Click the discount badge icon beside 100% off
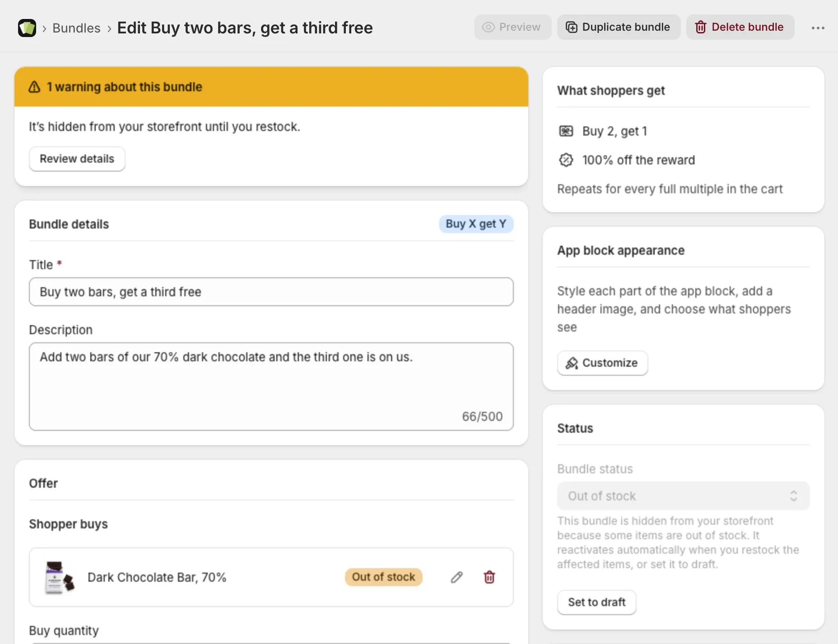This screenshot has height=644, width=838. [x=566, y=160]
